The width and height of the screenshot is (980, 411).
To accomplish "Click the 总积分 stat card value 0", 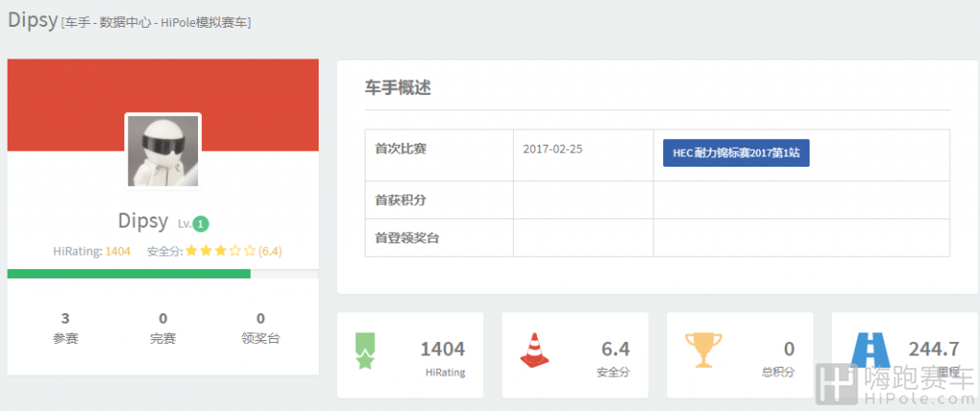I will (790, 349).
